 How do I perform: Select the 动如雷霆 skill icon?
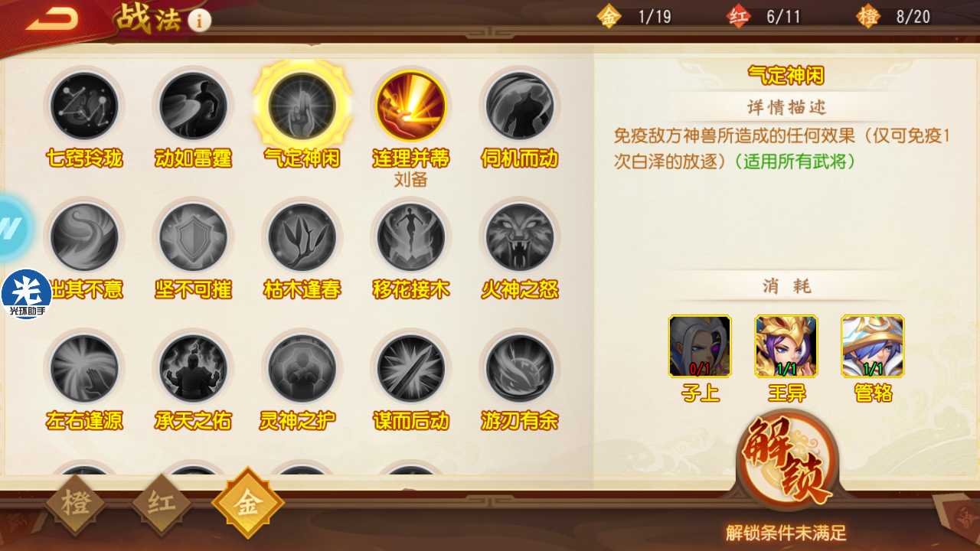[193, 106]
